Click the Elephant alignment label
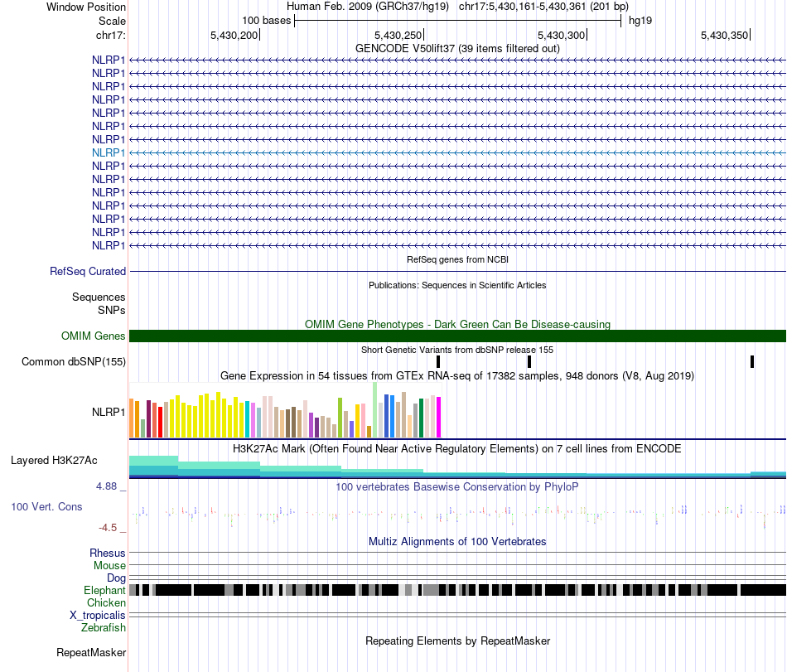787x672 pixels. 104,591
